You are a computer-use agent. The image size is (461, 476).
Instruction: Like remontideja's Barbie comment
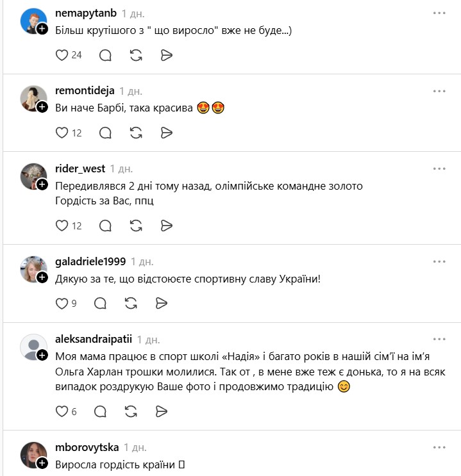62,133
